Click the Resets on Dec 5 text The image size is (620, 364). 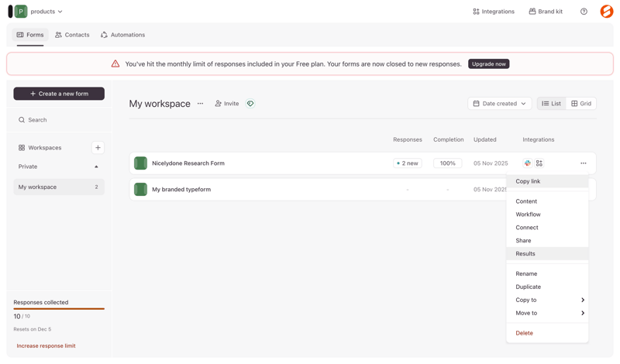tap(32, 329)
